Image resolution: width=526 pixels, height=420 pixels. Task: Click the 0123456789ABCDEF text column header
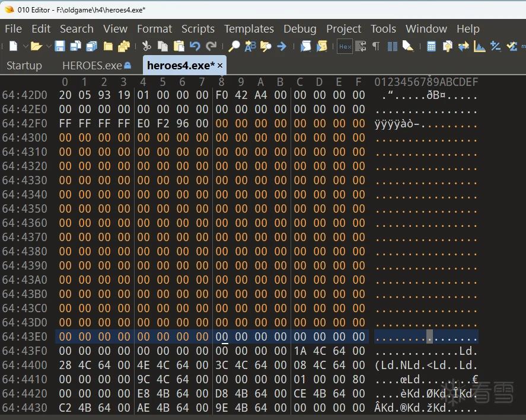point(426,82)
